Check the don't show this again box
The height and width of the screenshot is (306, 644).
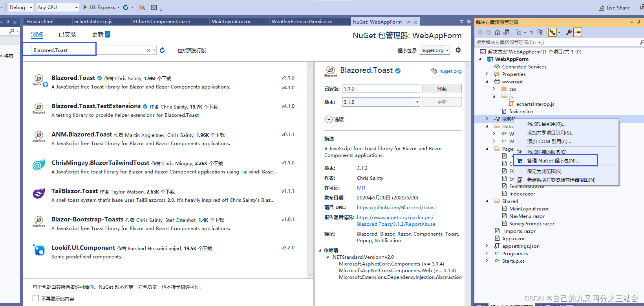pyautogui.click(x=36, y=298)
